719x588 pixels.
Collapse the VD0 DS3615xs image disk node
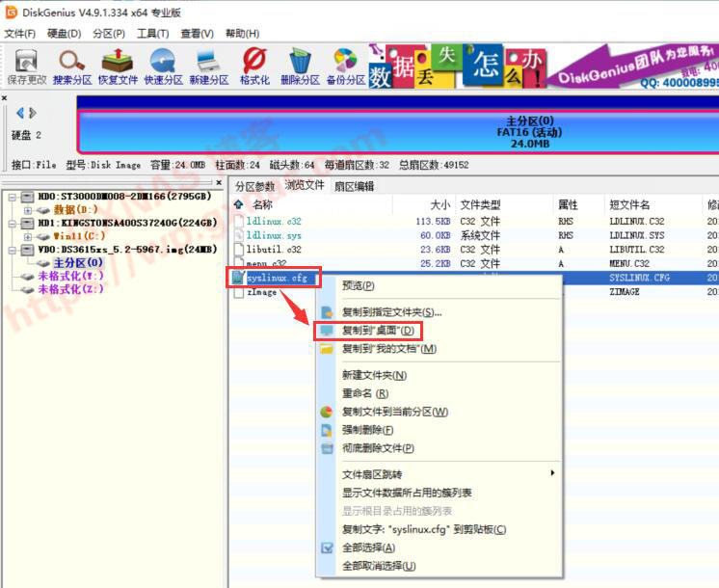[13, 250]
